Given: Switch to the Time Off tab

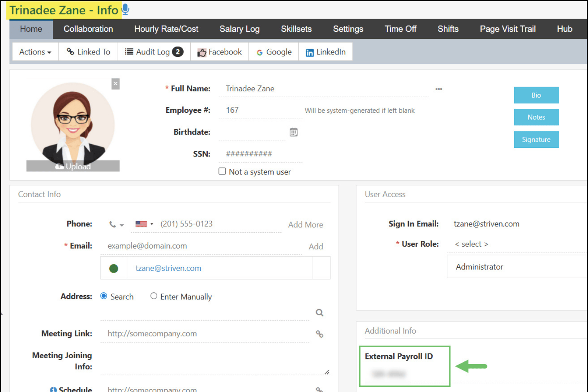Looking at the screenshot, I should click(x=400, y=29).
